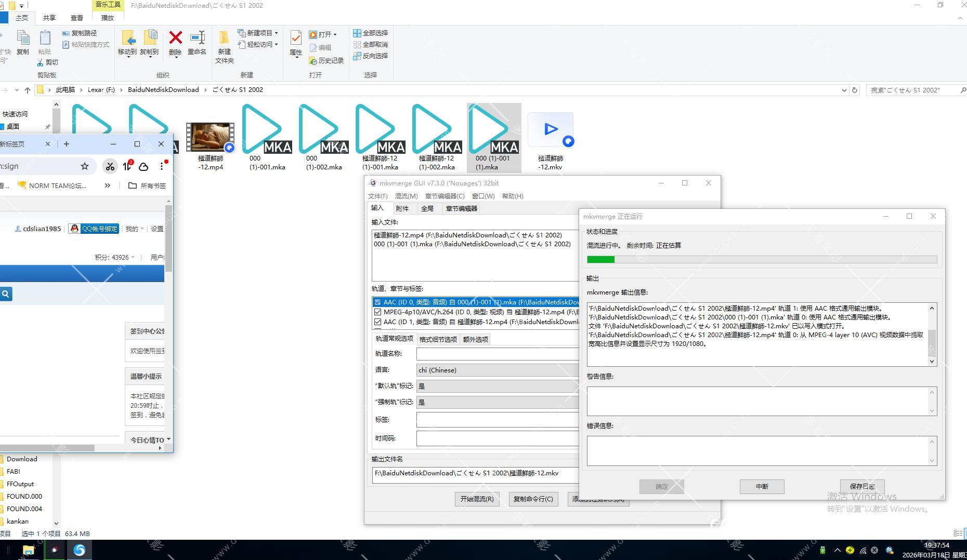Click the blue search magnifier icon

[6, 294]
